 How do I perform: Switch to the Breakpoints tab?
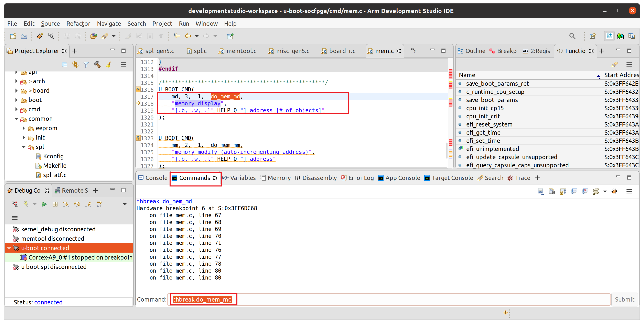(503, 51)
